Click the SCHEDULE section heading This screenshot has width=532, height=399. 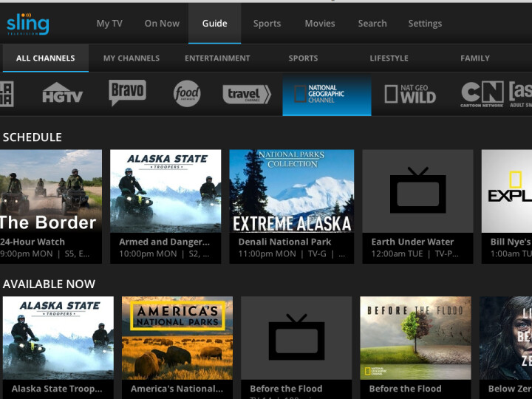[x=33, y=137]
